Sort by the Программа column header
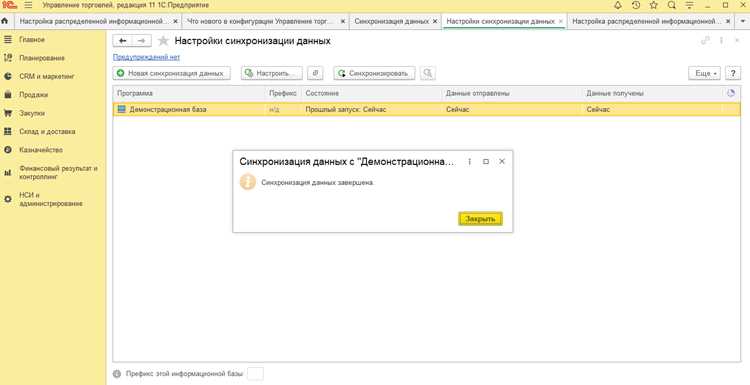The height and width of the screenshot is (385, 750). (x=189, y=94)
